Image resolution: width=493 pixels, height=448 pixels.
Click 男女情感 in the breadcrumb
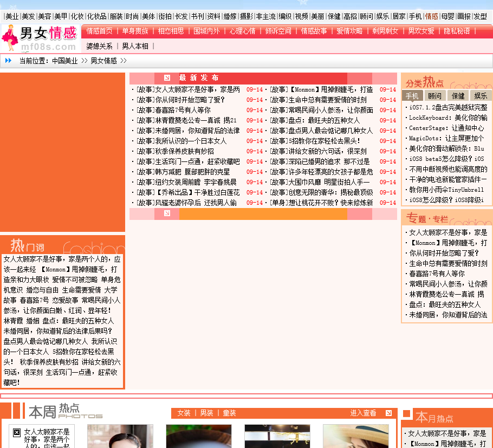tap(104, 61)
